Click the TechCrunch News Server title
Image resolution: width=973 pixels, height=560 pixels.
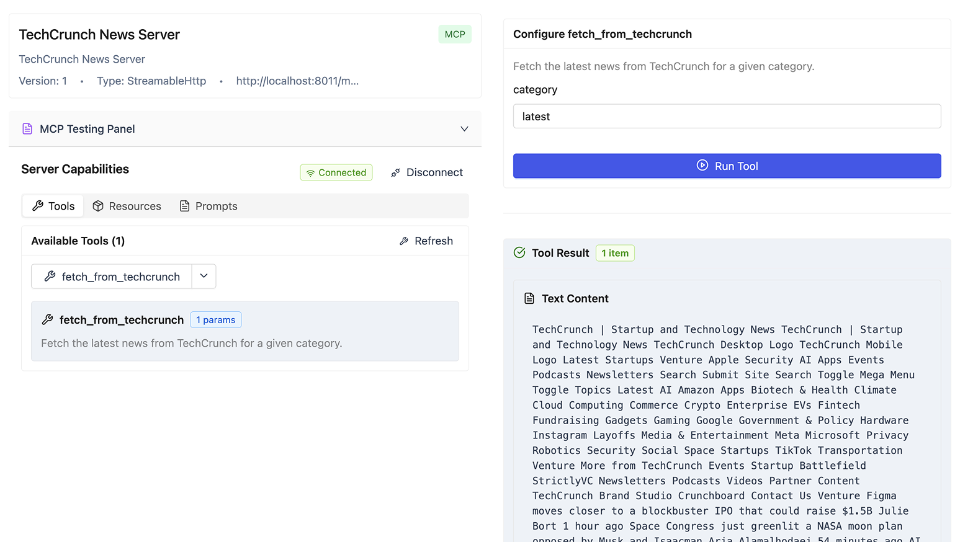(99, 35)
